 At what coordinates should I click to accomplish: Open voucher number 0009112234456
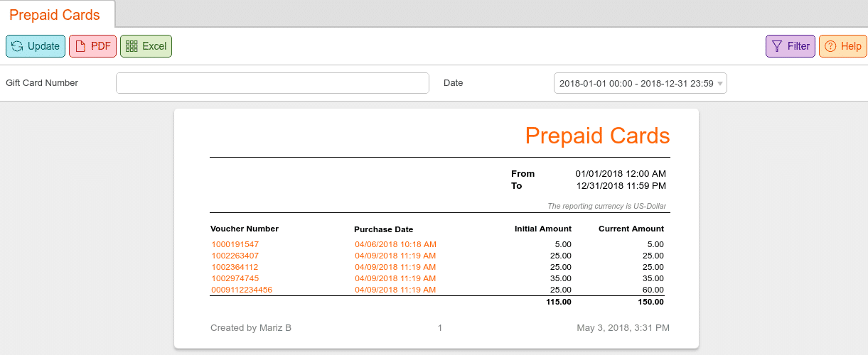click(242, 290)
